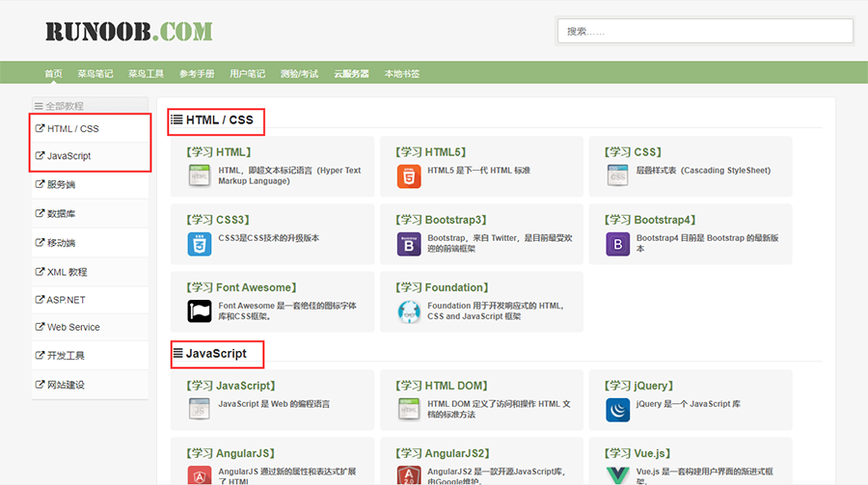This screenshot has width=868, height=485.
Task: Click the jQuery blue swirl icon
Action: click(618, 410)
